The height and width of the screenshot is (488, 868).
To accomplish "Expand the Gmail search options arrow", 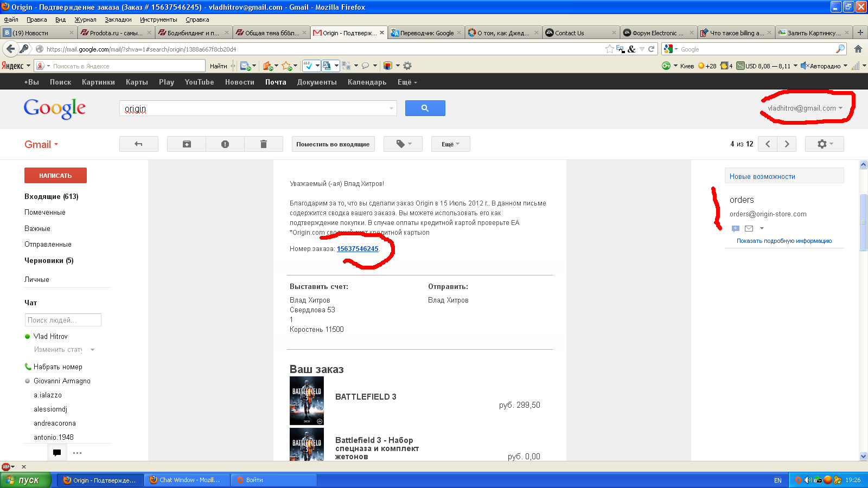I will [391, 108].
